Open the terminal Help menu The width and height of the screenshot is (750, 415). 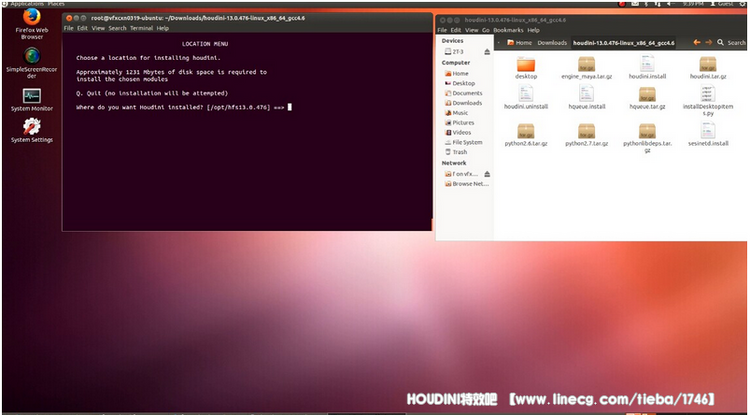163,28
